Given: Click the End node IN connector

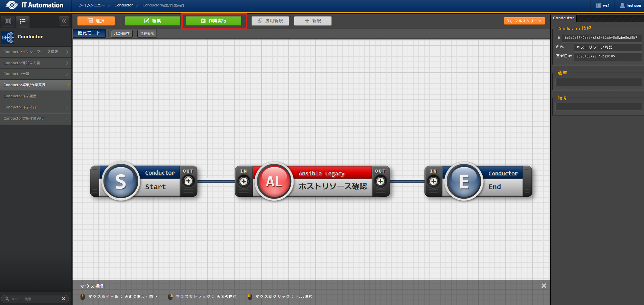Looking at the screenshot, I should (433, 181).
